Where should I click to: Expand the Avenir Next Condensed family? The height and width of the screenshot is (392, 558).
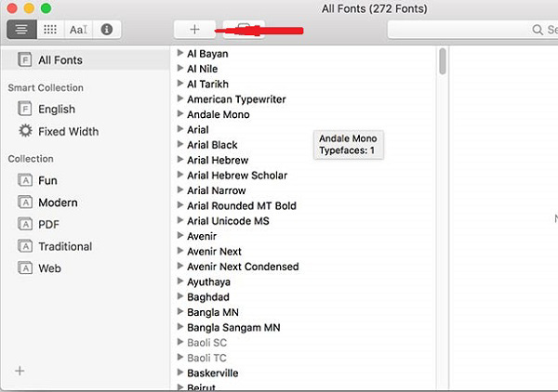180,267
